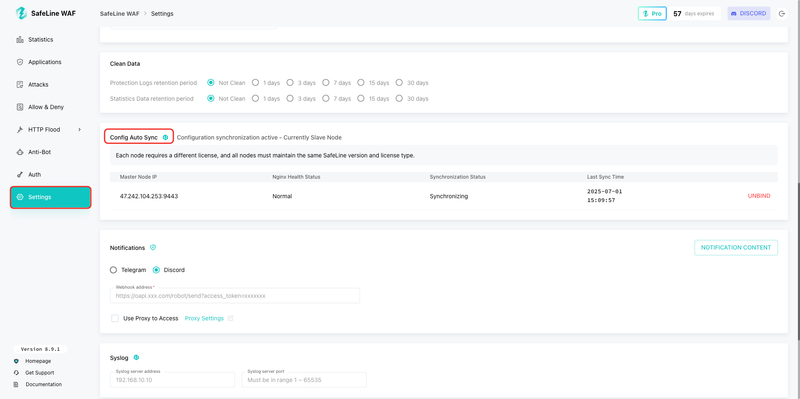Click the Attacks sidebar icon

click(x=20, y=85)
